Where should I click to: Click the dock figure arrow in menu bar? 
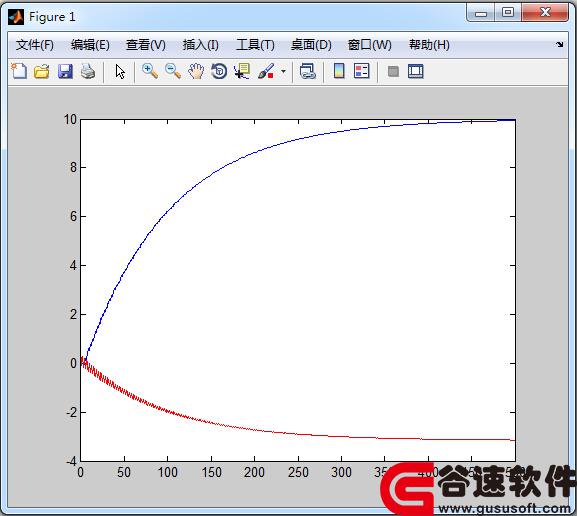[x=560, y=45]
